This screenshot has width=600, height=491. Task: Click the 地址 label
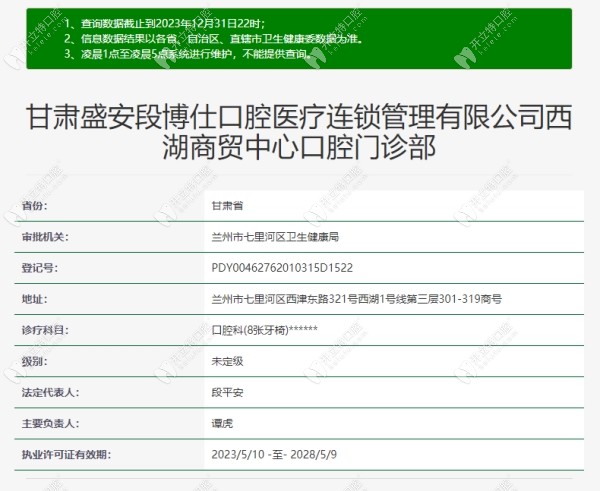pos(34,299)
